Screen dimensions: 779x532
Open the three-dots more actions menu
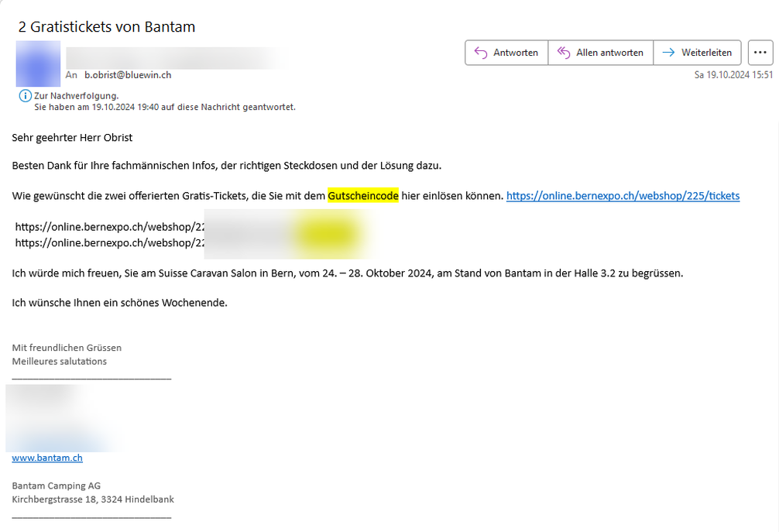(x=760, y=53)
